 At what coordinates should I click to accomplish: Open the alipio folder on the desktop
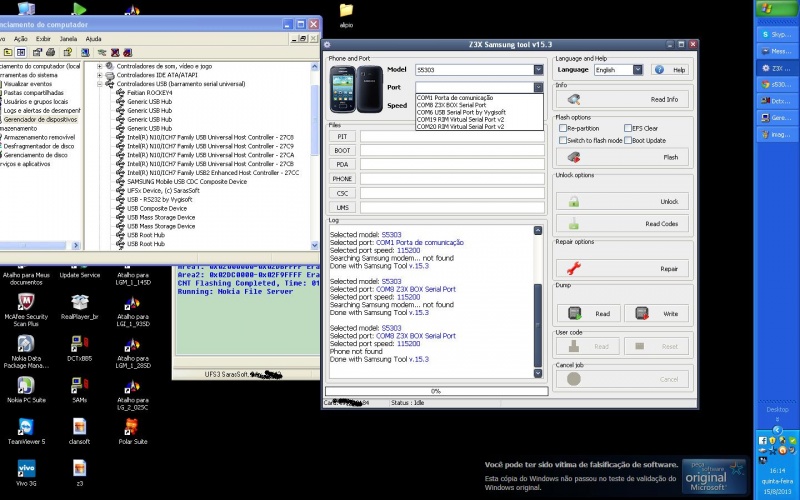pyautogui.click(x=346, y=15)
